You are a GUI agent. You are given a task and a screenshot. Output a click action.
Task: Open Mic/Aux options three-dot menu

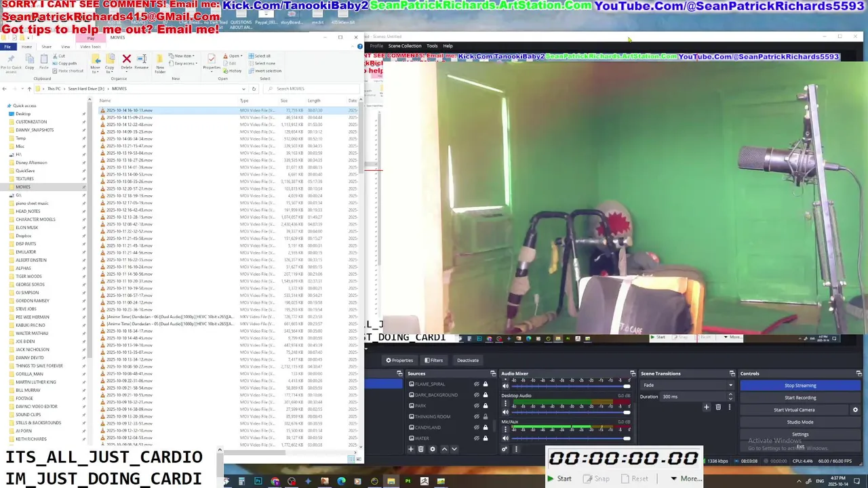click(x=505, y=430)
